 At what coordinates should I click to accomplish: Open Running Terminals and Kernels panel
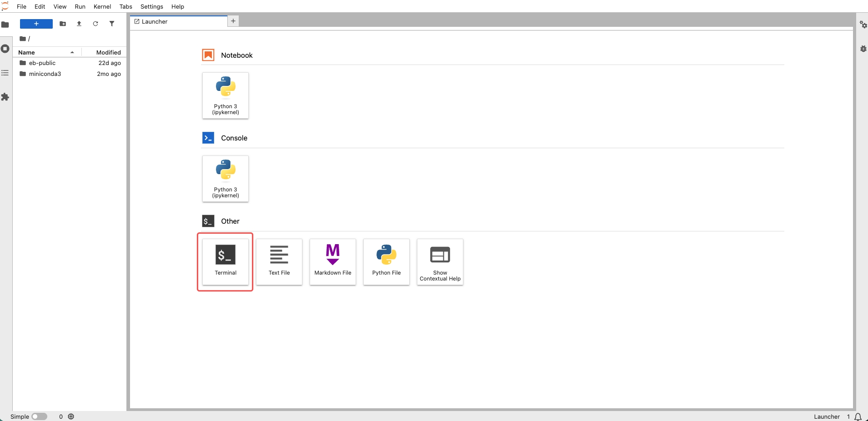point(5,49)
